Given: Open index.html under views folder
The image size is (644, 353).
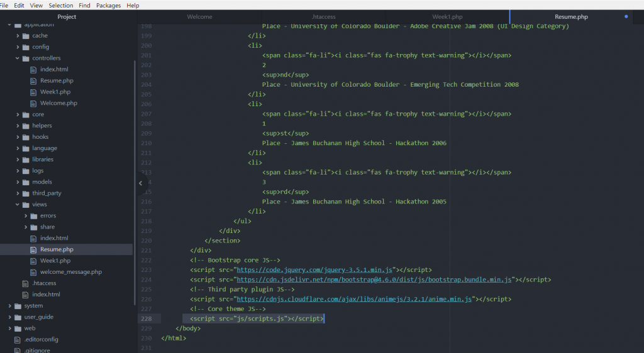Looking at the screenshot, I should tap(54, 238).
